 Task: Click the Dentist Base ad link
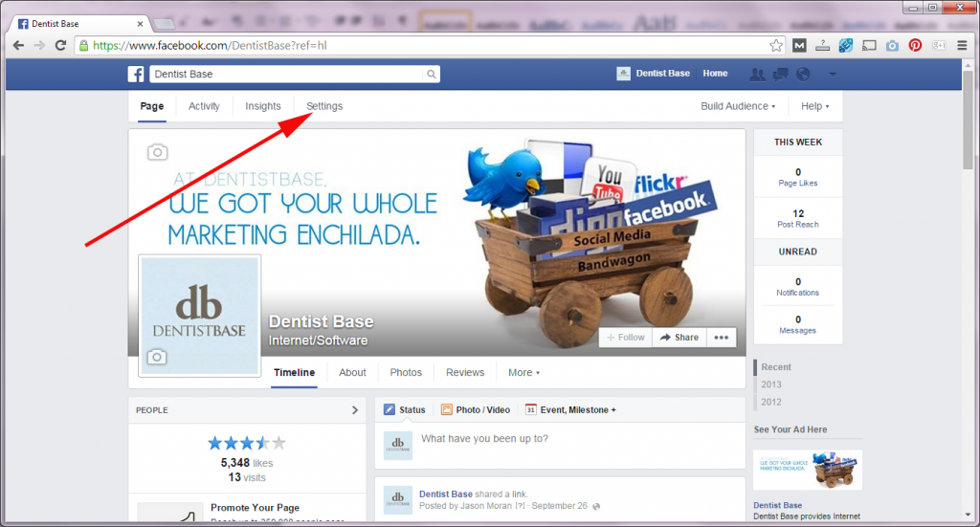click(x=777, y=505)
